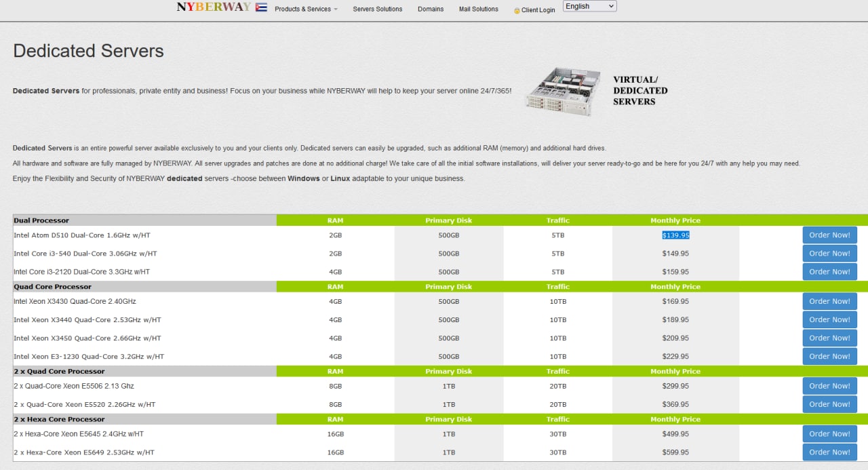Image resolution: width=868 pixels, height=470 pixels.
Task: Click the $209.95 monthly price
Action: pos(675,338)
